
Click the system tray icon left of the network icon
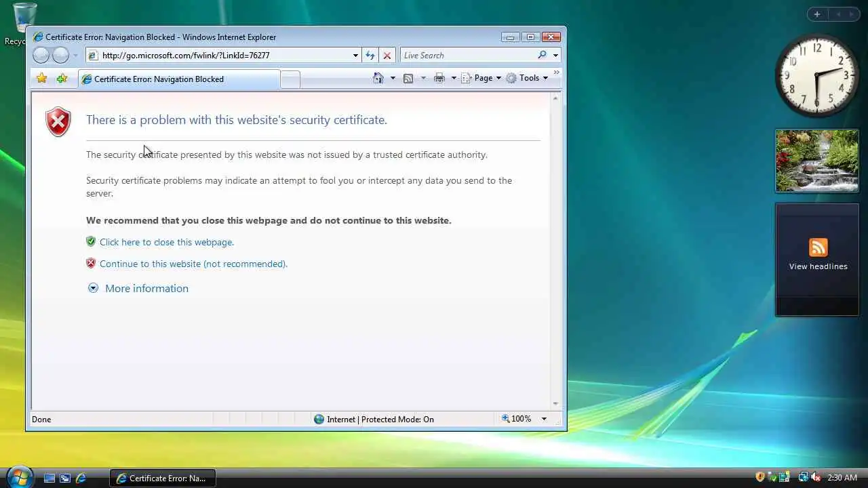coord(785,477)
